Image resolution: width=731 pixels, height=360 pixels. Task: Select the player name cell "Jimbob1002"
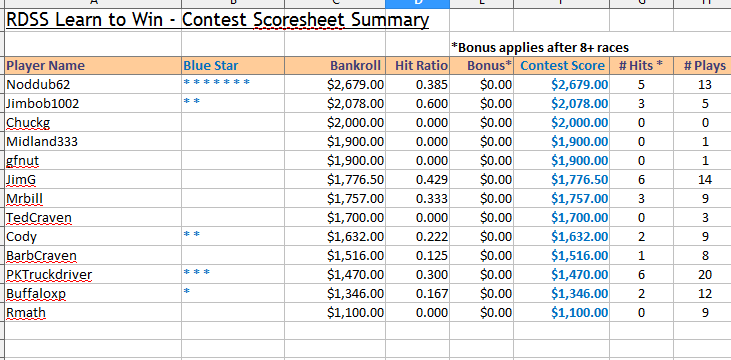tap(93, 104)
